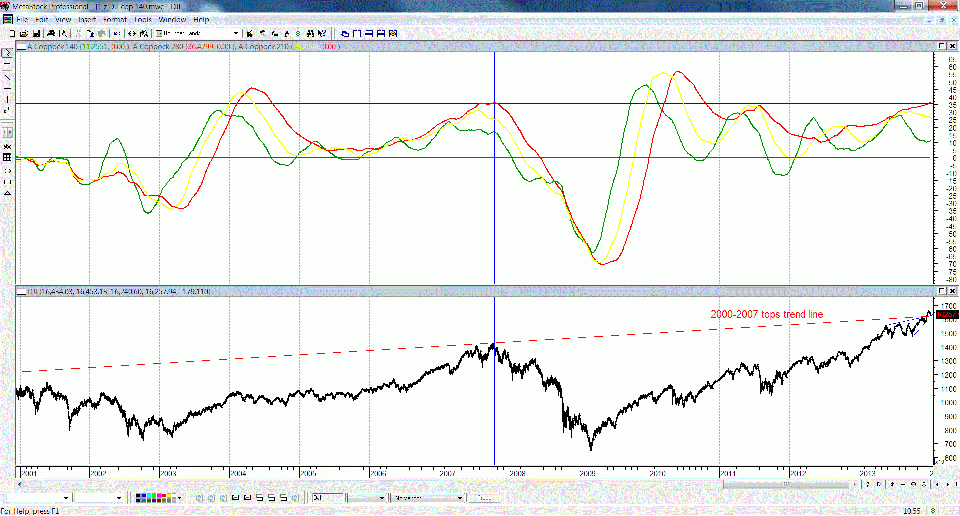Click the 'For Help, press F1' status text
The image size is (960, 516).
[31, 510]
